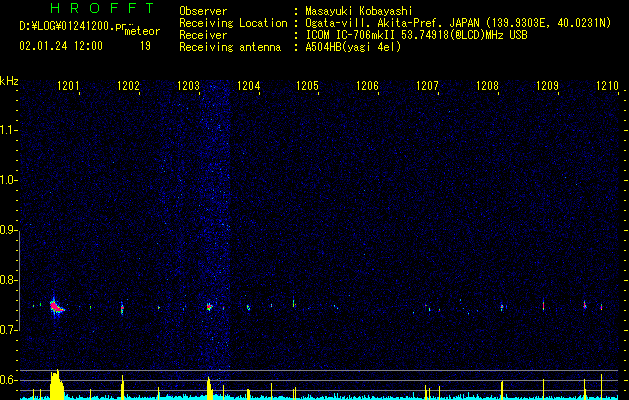Click the widest yellow intensity peak near 1201
Image resolution: width=629 pixels, height=400 pixels.
click(57, 385)
